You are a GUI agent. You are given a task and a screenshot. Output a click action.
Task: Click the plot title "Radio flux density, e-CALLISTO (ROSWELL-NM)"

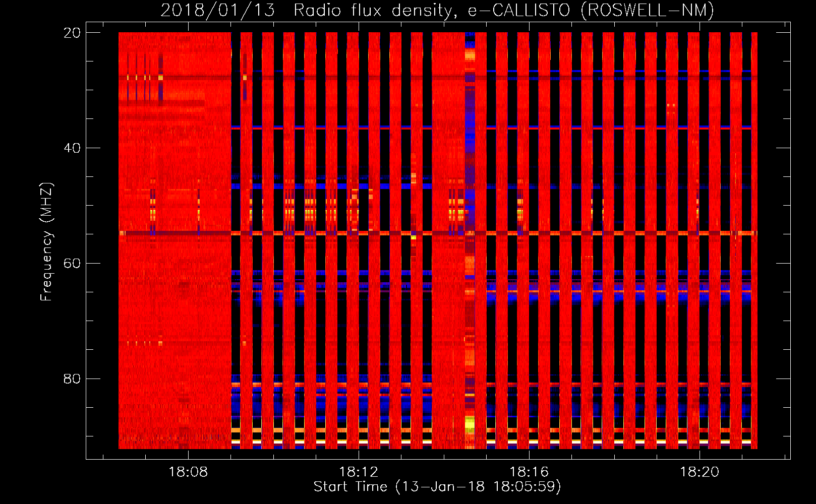coord(503,10)
